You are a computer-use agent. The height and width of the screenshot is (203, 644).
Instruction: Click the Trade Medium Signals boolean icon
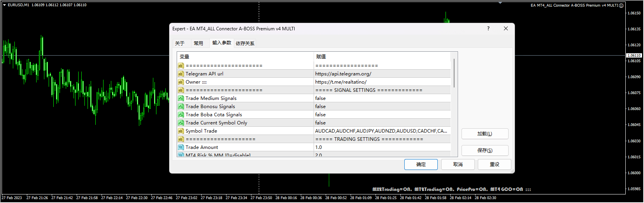tap(181, 98)
